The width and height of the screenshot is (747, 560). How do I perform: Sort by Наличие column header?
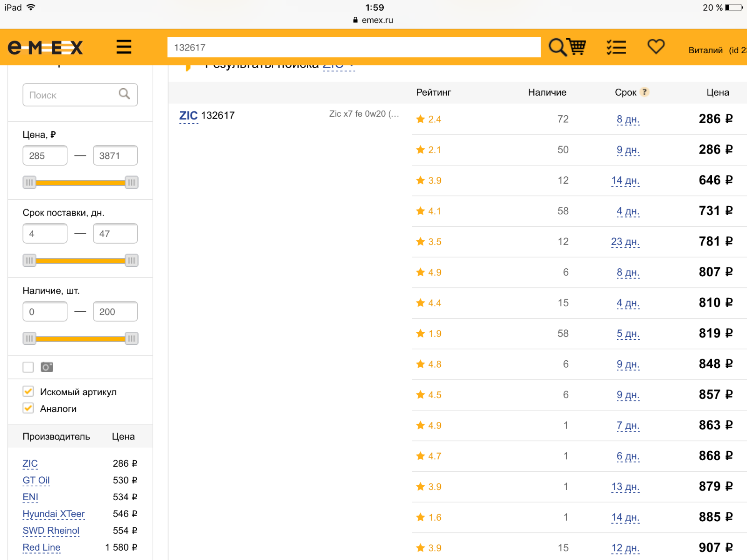(x=547, y=92)
